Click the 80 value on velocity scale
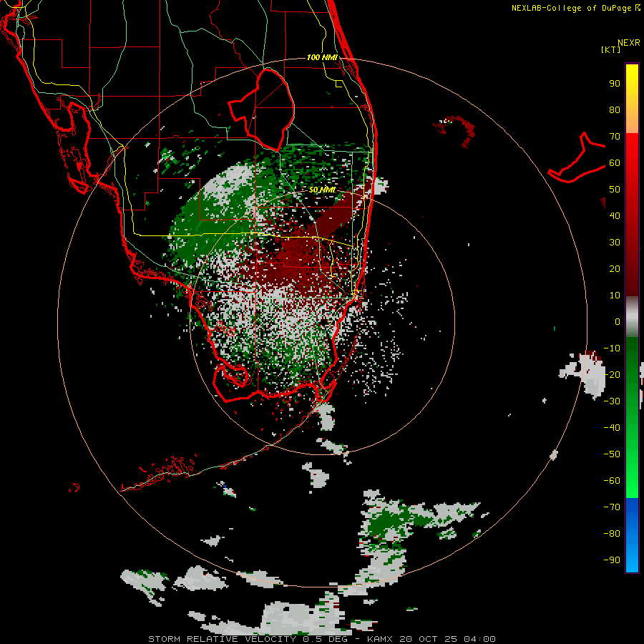 click(x=615, y=110)
